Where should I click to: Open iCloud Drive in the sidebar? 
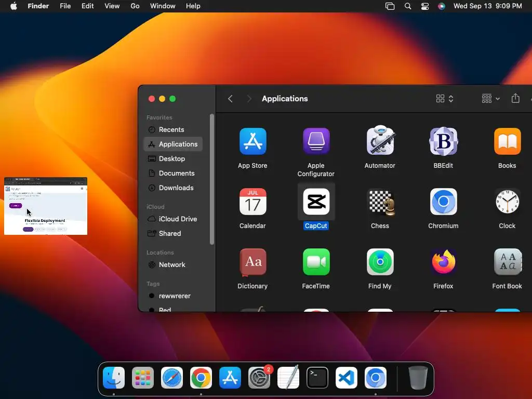[173, 219]
